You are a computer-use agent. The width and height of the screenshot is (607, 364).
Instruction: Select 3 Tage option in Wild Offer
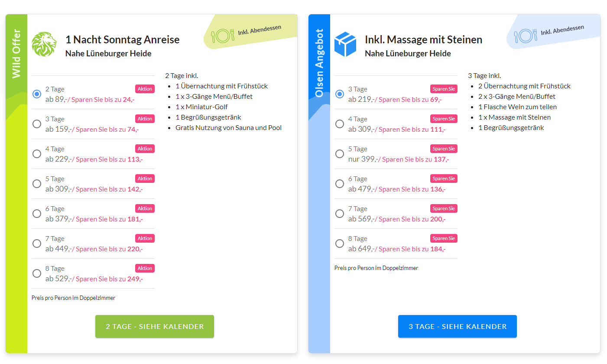tap(37, 124)
